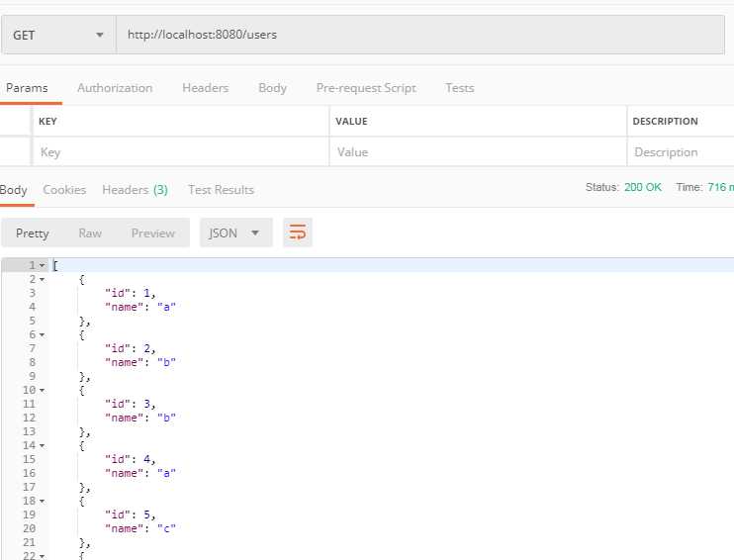Select the response Body tab
This screenshot has width=734, height=560.
[14, 190]
